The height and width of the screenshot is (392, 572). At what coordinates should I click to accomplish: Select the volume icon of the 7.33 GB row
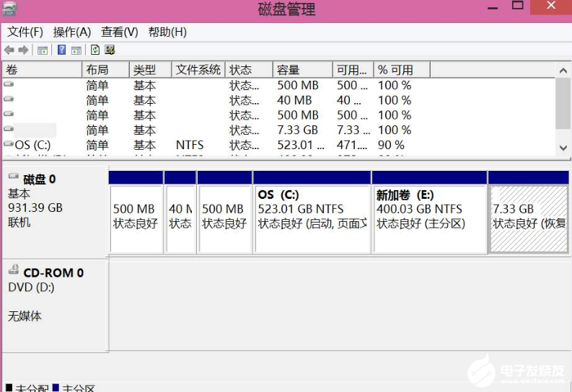coord(9,128)
